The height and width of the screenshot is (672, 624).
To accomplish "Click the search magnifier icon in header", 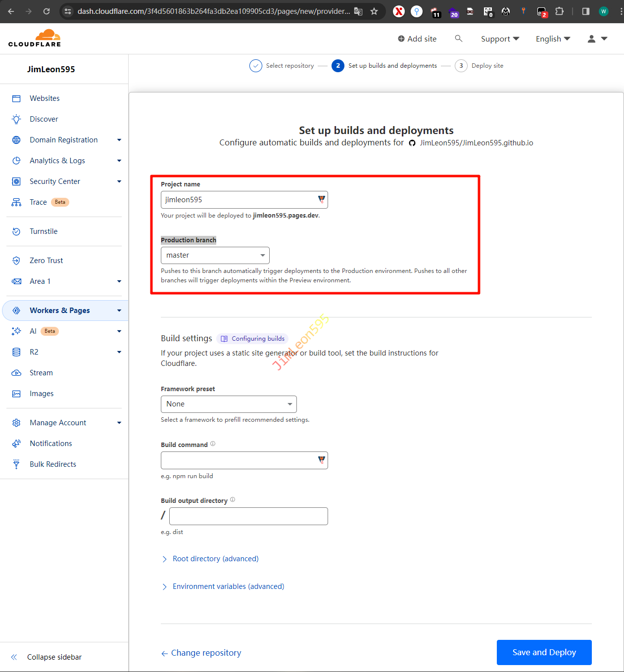I will pos(459,39).
